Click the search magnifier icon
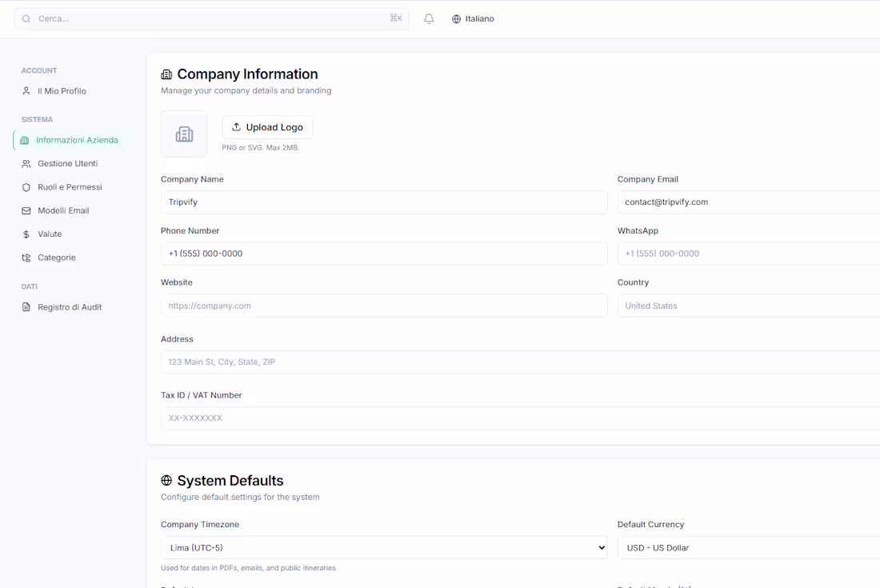Image resolution: width=880 pixels, height=588 pixels. coord(25,18)
